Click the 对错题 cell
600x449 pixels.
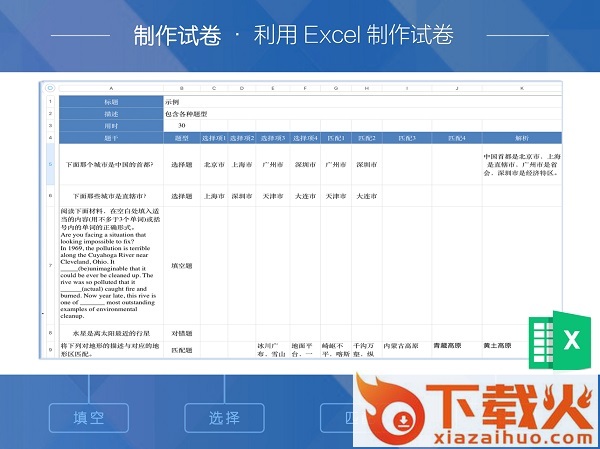[x=182, y=333]
